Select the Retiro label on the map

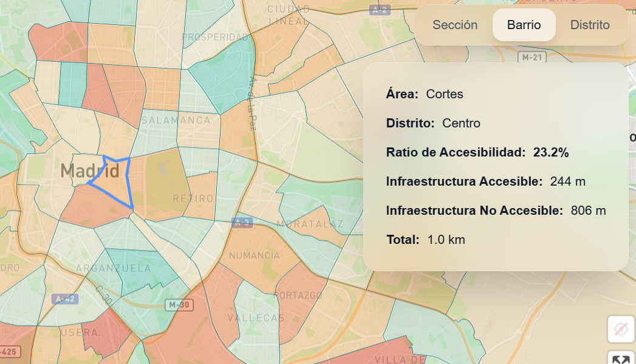[193, 198]
